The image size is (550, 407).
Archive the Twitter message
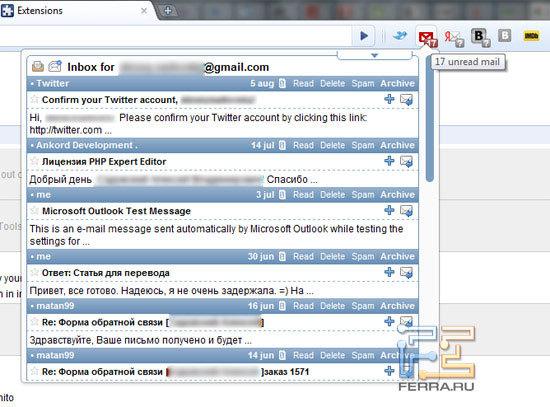click(x=397, y=84)
